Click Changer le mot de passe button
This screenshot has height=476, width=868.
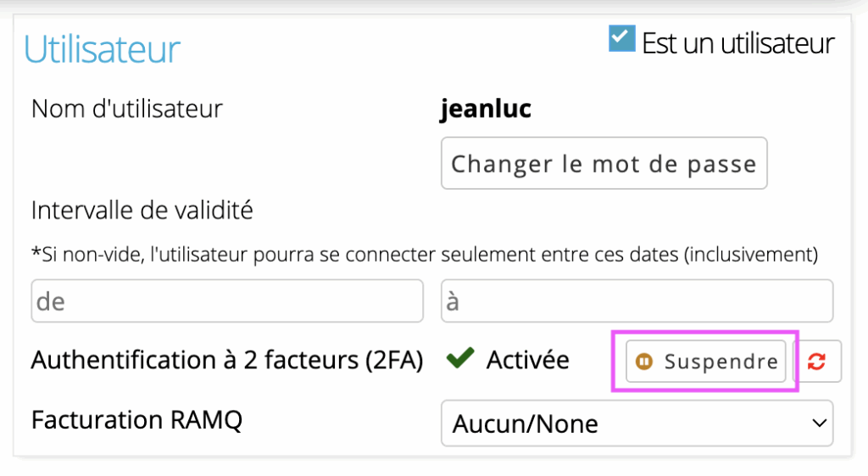604,163
